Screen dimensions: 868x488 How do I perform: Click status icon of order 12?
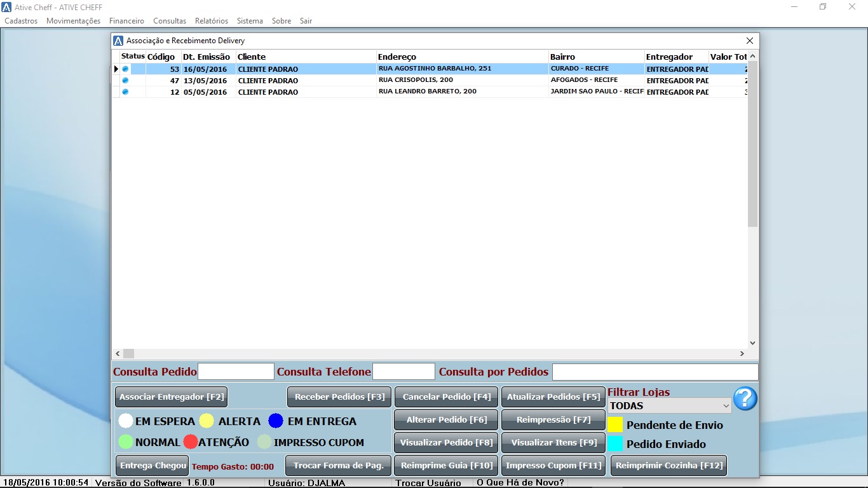(125, 91)
